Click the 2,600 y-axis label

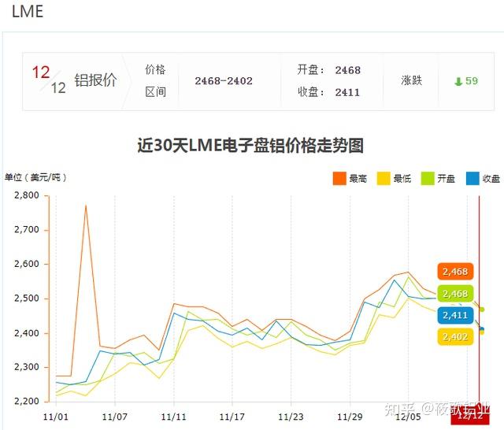[x=27, y=264]
